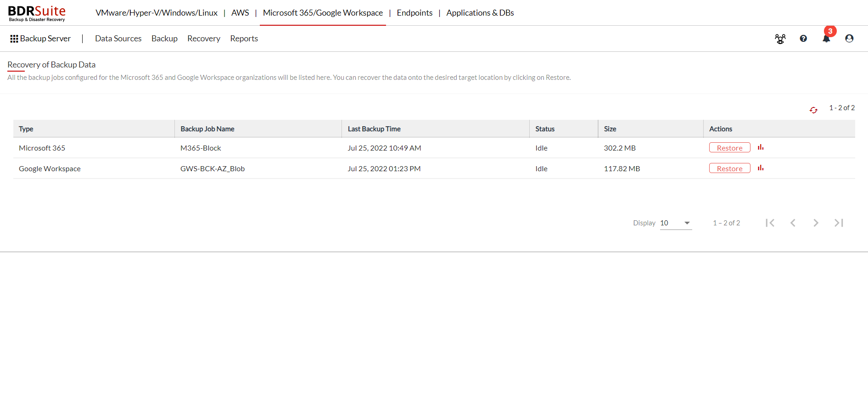Click the Idle status of GWS-BCK-AZ_Blob
Screen dimensions: 868x414
541,168
